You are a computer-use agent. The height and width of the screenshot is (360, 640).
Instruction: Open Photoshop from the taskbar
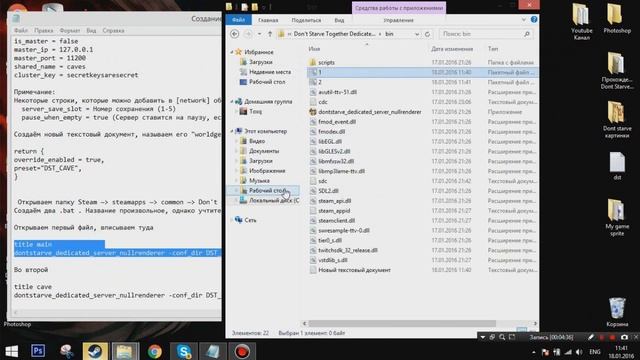point(38,351)
